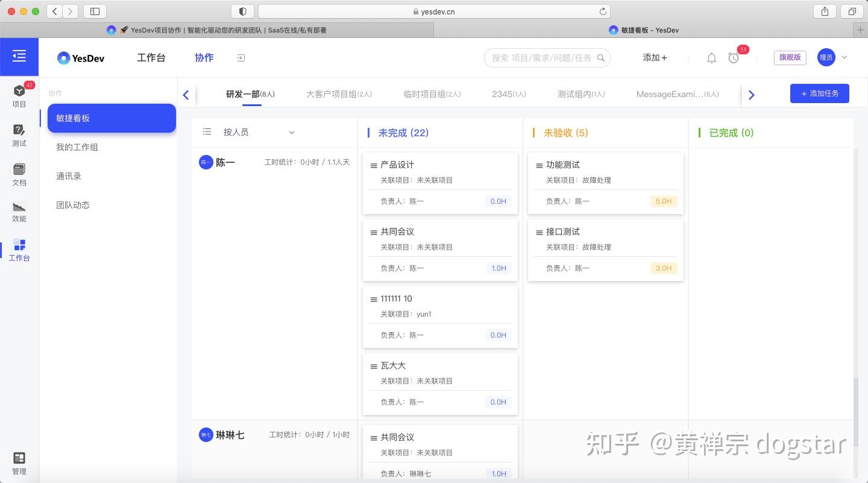Click the handle icon on 功能测试 card

(x=539, y=165)
